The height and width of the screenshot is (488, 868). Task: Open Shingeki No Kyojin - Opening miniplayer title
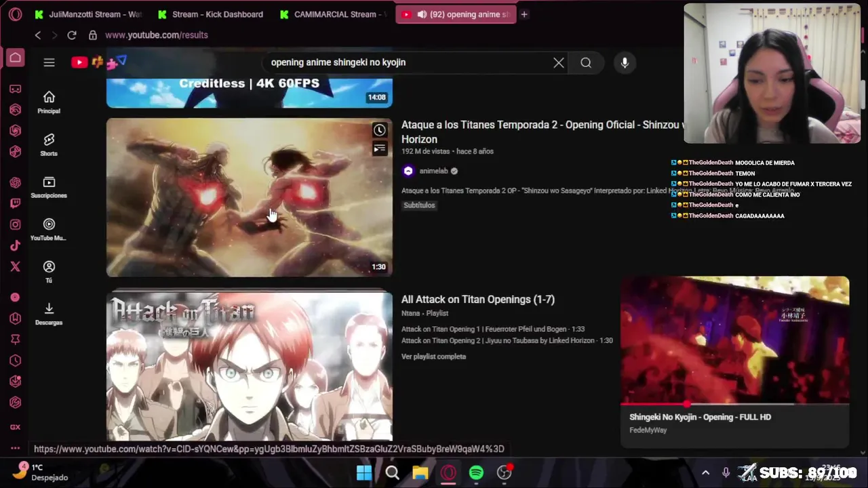tap(700, 417)
